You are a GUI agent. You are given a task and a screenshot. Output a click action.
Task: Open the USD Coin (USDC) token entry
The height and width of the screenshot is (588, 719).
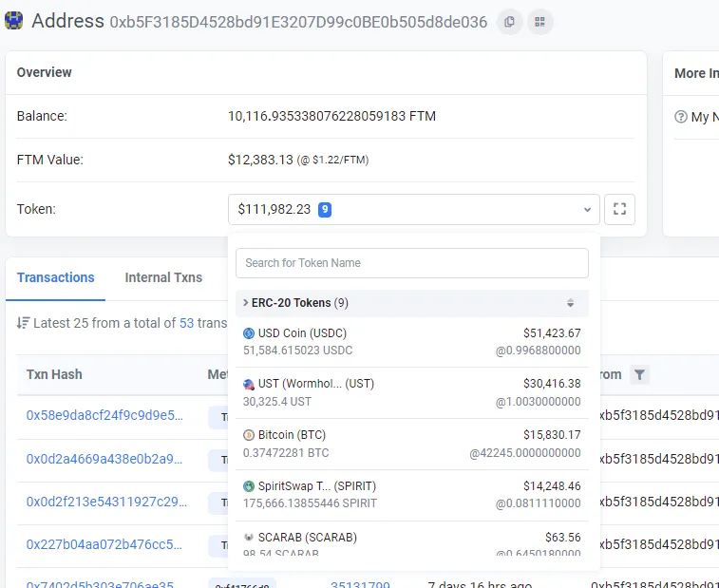(x=412, y=342)
